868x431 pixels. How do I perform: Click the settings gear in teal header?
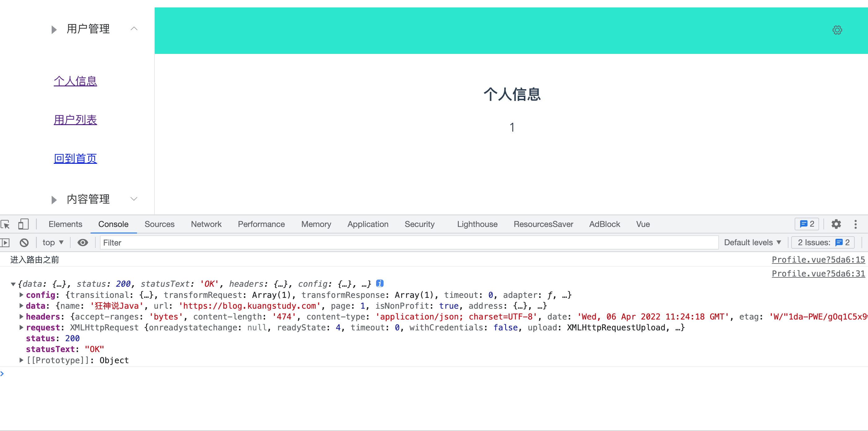(837, 30)
